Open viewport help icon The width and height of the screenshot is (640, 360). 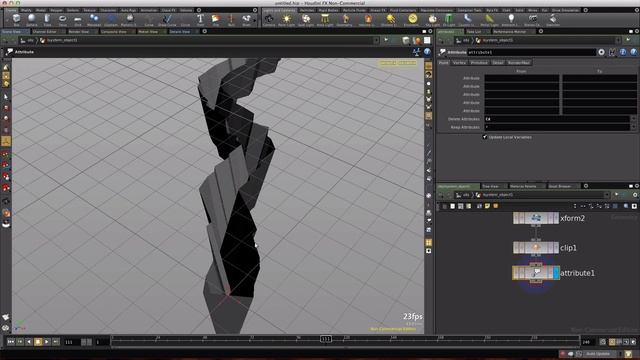427,52
